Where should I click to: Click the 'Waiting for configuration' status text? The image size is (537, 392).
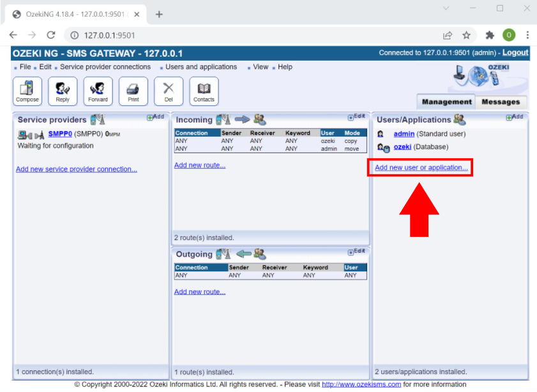click(56, 146)
